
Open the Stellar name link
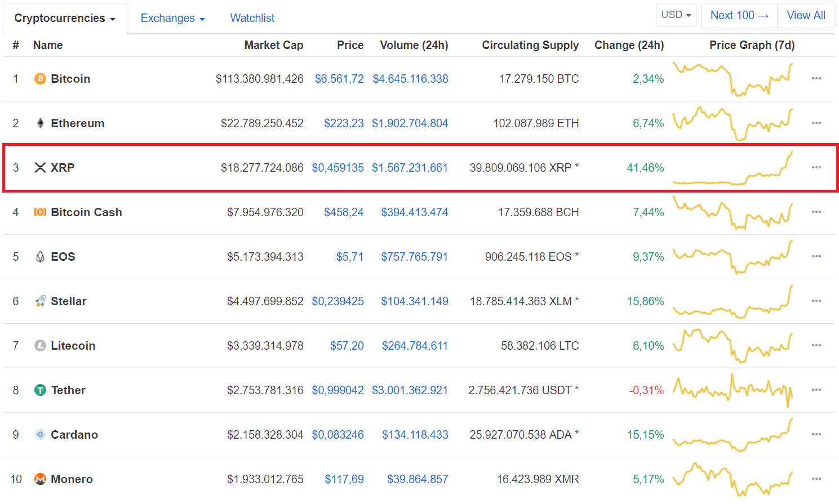coord(69,301)
